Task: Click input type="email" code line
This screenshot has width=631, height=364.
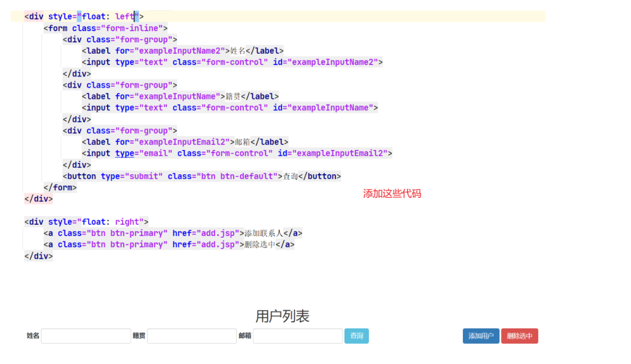Action: pos(237,153)
